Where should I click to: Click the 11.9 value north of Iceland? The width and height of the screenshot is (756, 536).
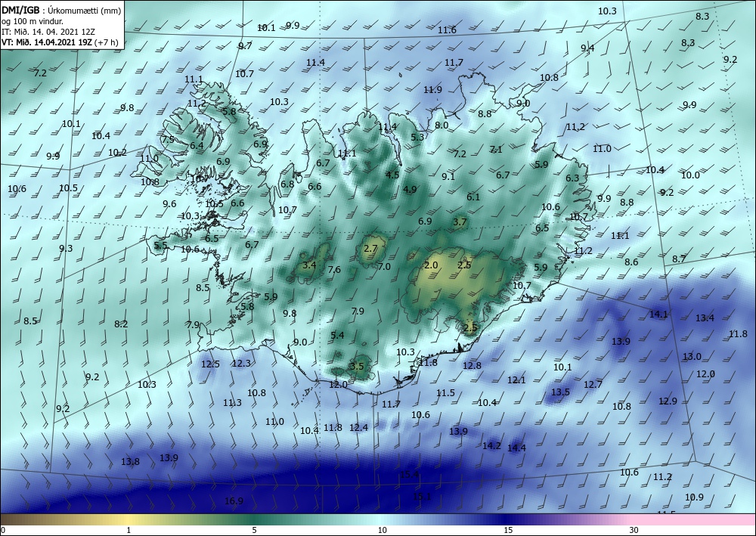tap(432, 90)
